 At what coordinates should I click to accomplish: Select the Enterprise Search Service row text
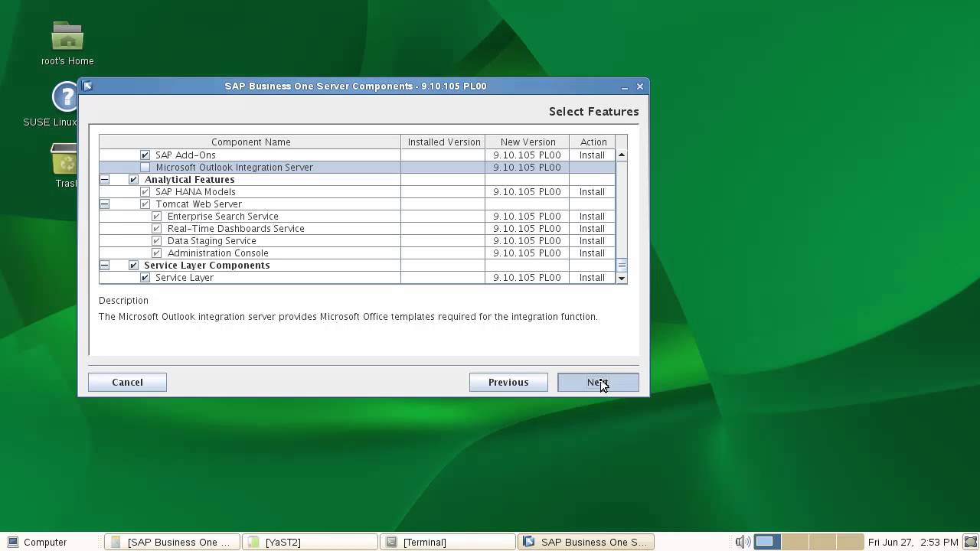pos(223,217)
